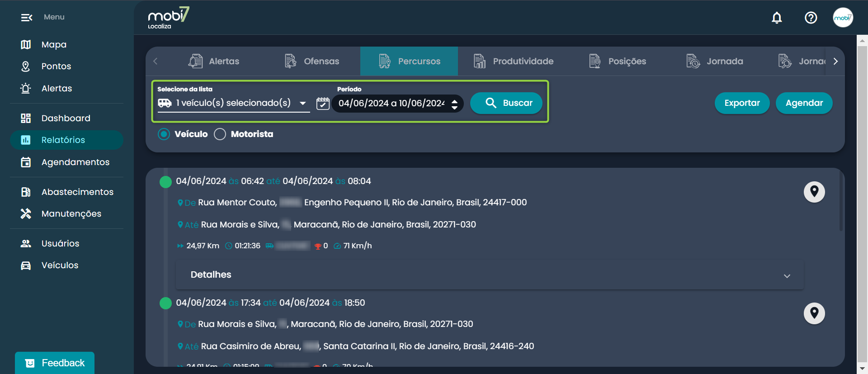The image size is (868, 374).
Task: Open the calendar icon for Período
Action: pyautogui.click(x=323, y=104)
